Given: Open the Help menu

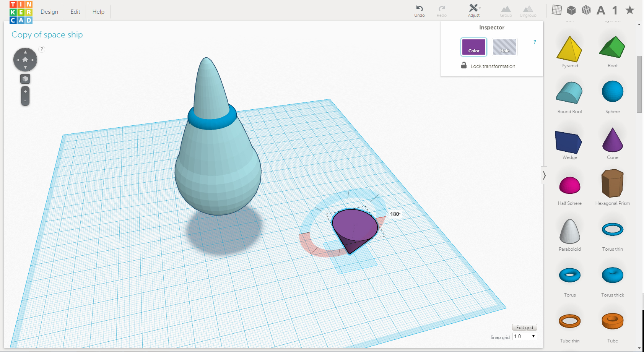Looking at the screenshot, I should pyautogui.click(x=98, y=12).
